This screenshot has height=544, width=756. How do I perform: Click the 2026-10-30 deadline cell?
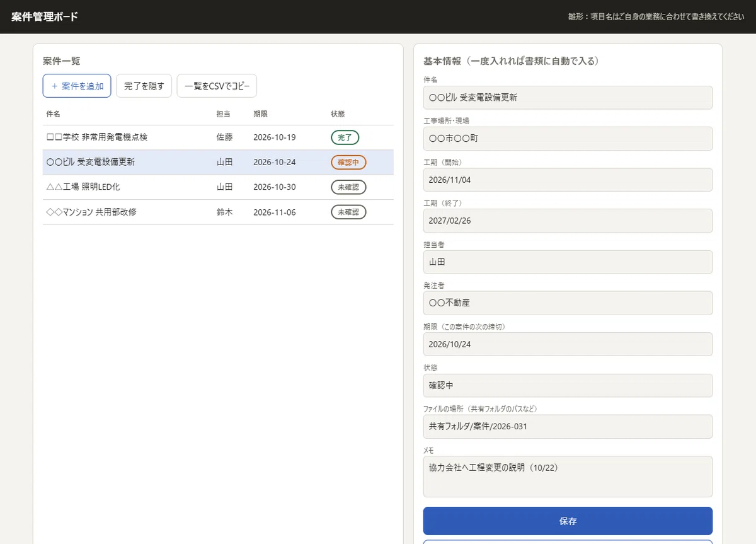[x=274, y=187]
